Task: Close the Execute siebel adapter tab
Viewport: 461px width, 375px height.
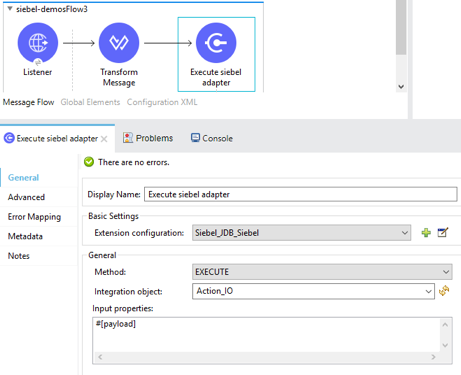Action: click(104, 139)
